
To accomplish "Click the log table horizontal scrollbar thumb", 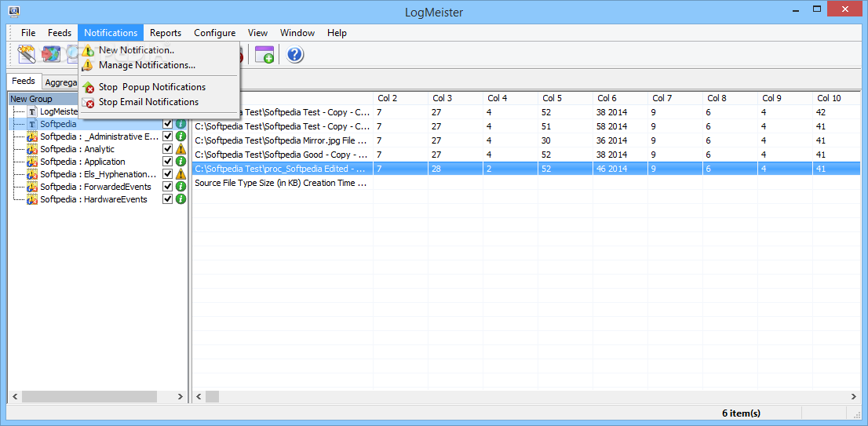I will [213, 397].
